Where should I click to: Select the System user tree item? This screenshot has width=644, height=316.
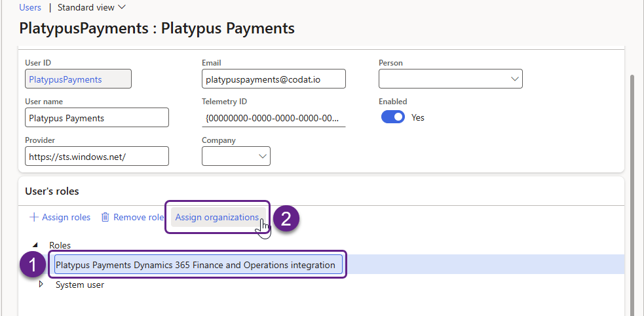tap(80, 285)
